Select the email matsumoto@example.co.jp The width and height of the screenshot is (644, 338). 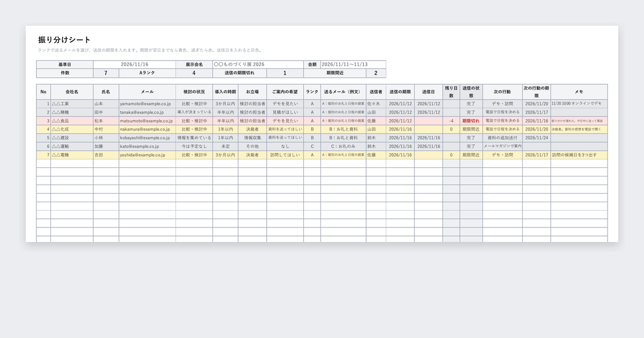pyautogui.click(x=147, y=121)
